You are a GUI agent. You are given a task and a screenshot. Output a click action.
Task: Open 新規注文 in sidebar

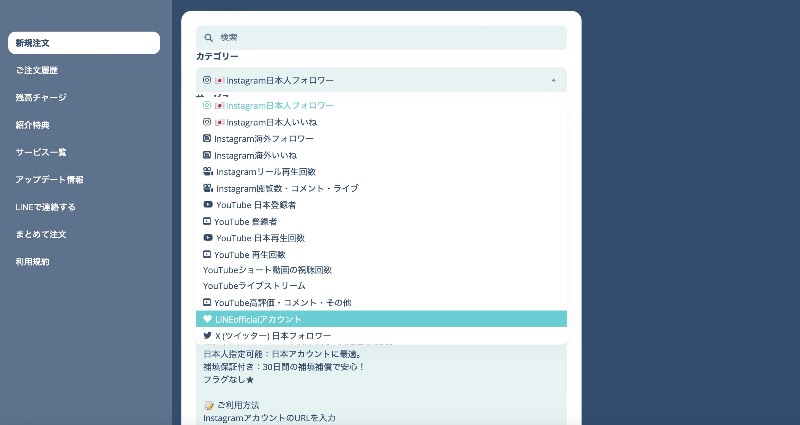(84, 43)
